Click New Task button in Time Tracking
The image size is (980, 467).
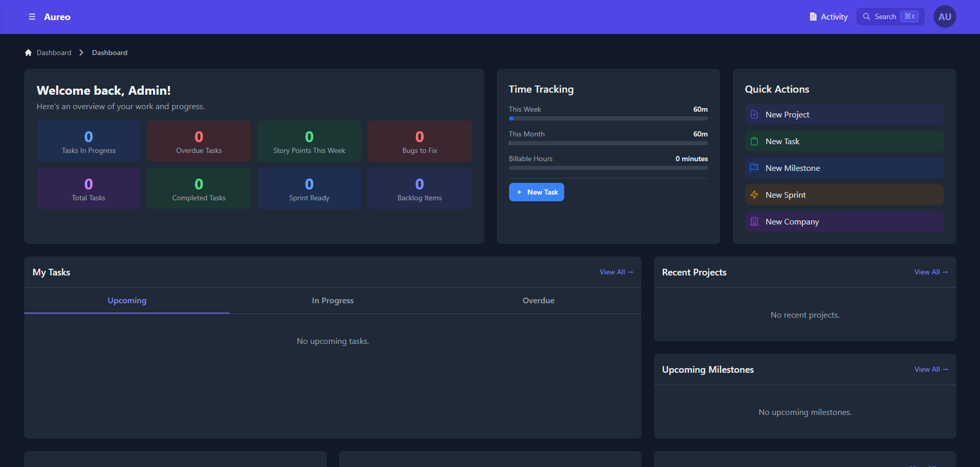pos(537,192)
